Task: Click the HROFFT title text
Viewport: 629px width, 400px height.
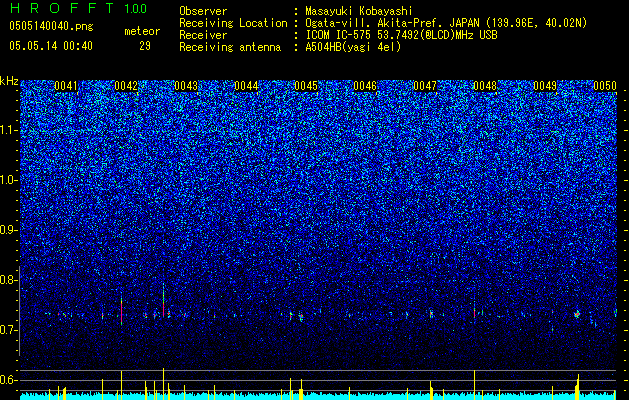Action: coord(62,8)
